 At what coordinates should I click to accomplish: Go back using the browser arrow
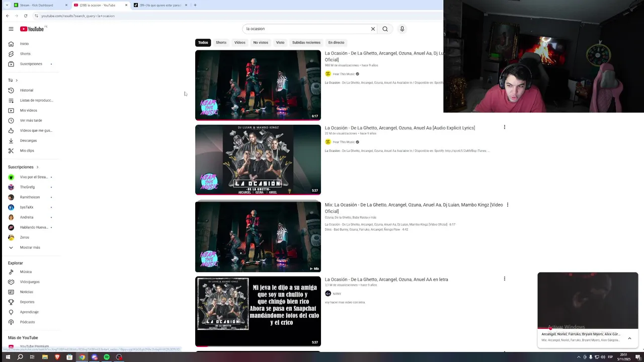[x=8, y=16]
